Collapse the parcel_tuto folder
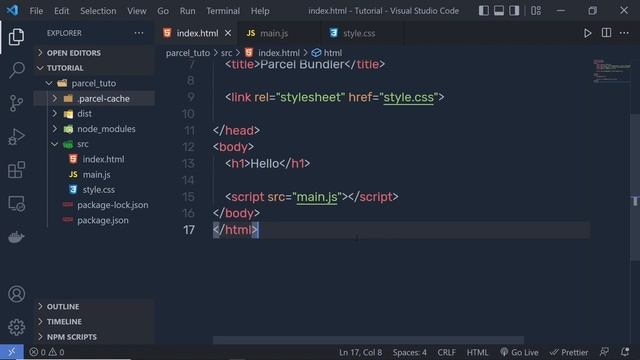Viewport: 640px width, 360px height. point(94,83)
